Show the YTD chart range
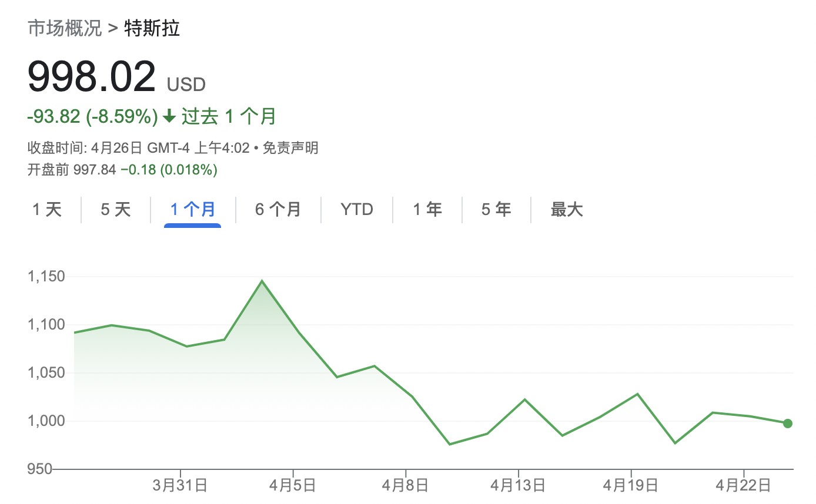816x504 pixels. point(357,209)
